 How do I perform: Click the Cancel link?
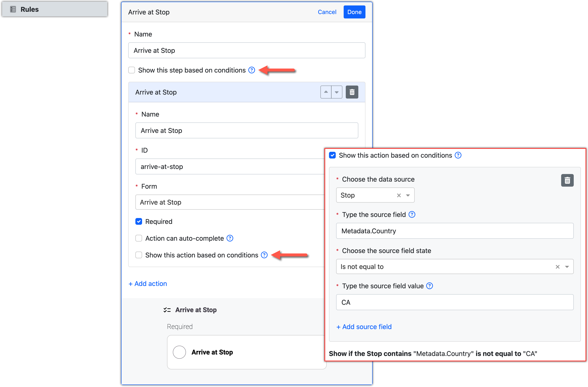point(327,12)
